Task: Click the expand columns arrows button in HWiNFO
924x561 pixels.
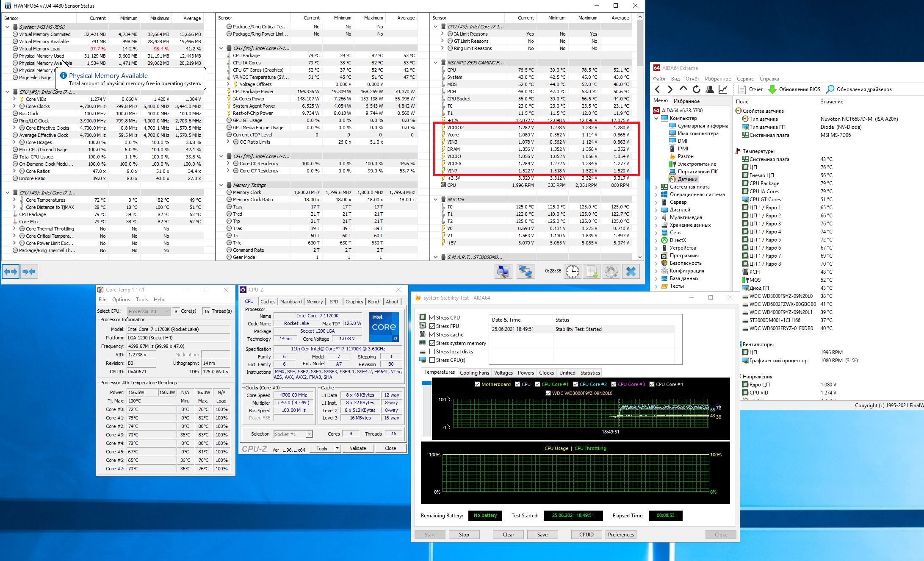Action: coord(11,272)
